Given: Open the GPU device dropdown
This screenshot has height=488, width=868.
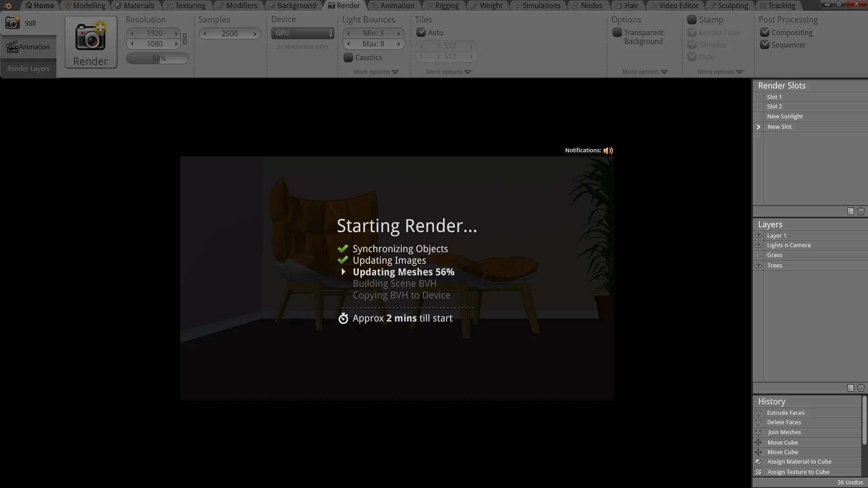Looking at the screenshot, I should (x=302, y=33).
